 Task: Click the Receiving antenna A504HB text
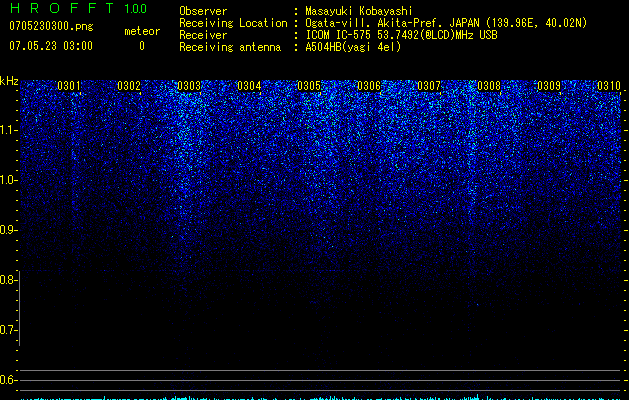[353, 47]
